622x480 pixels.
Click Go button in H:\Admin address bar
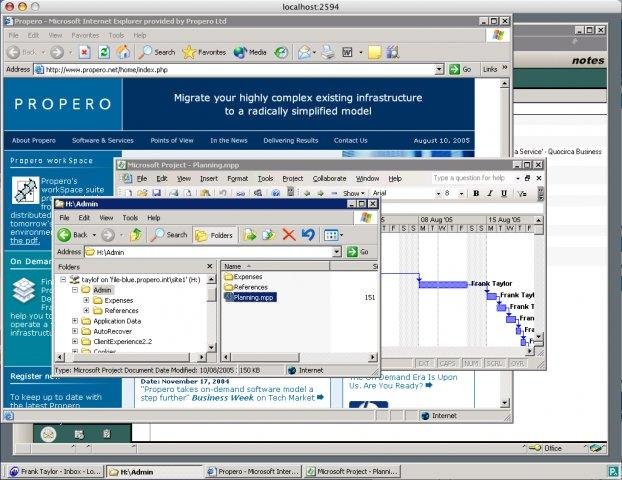pyautogui.click(x=358, y=252)
